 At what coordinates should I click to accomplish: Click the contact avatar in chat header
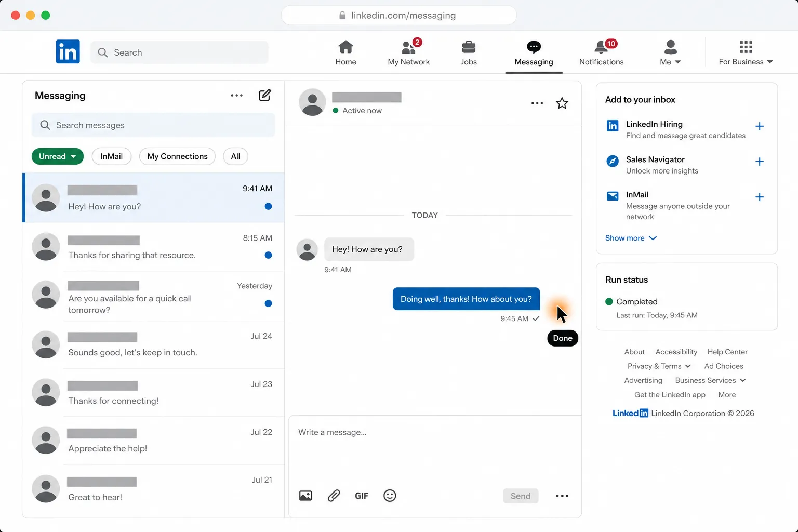click(312, 102)
